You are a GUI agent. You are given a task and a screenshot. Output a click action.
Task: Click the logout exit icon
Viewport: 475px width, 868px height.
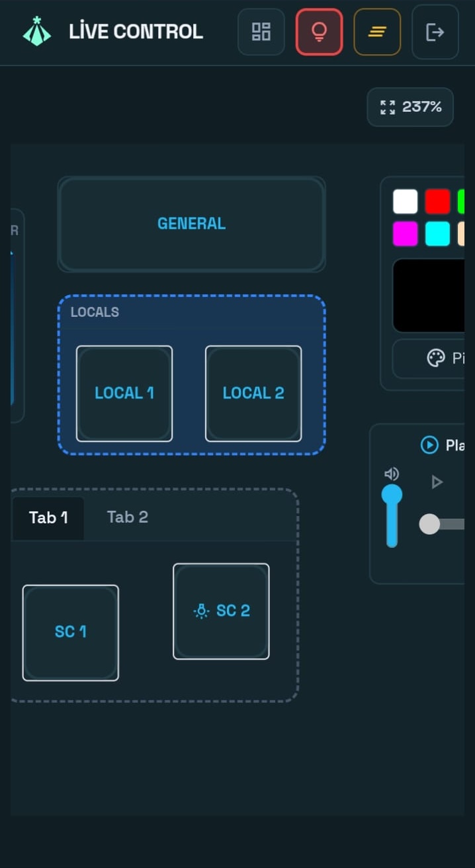coord(435,32)
